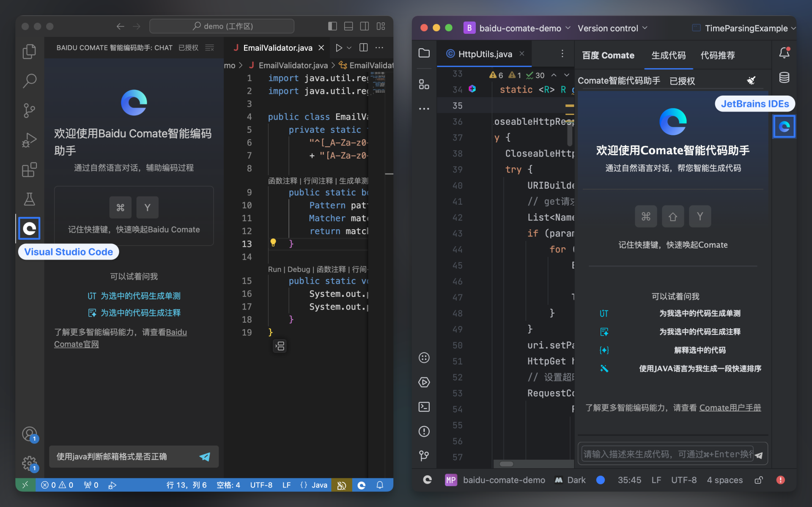812x507 pixels.
Task: Click 为选中的代码生成单测 suggestion in VS Code
Action: [140, 296]
